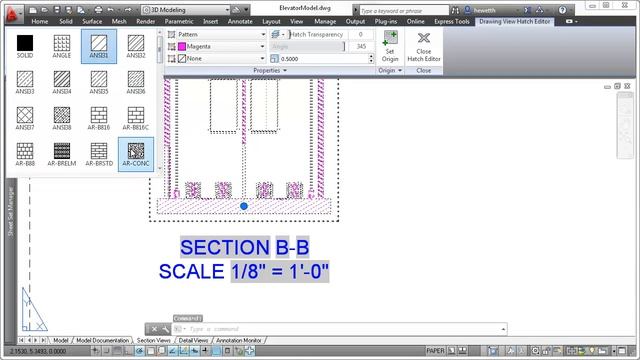Toggle the Quick View Layouts status button
This screenshot has width=640, height=360.
(x=451, y=351)
